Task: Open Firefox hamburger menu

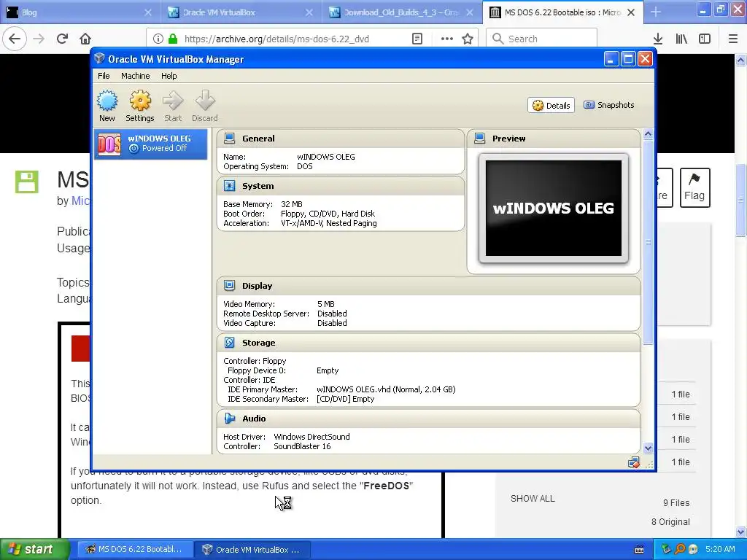Action: (x=733, y=39)
